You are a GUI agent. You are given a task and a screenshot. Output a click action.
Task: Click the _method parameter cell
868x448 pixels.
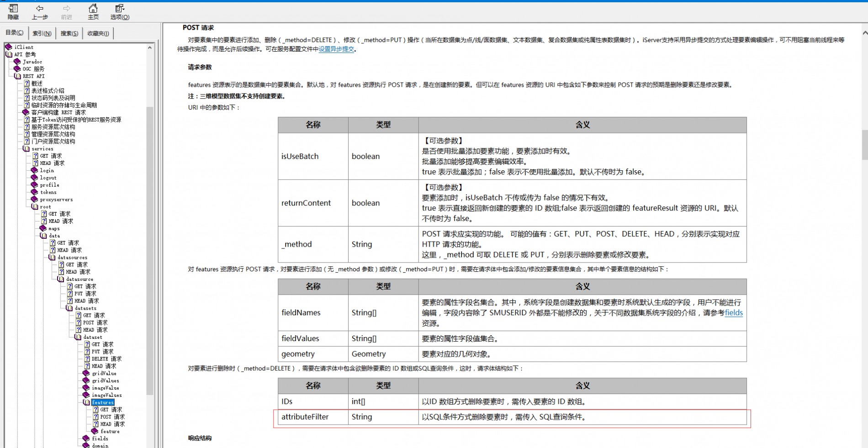[313, 244]
